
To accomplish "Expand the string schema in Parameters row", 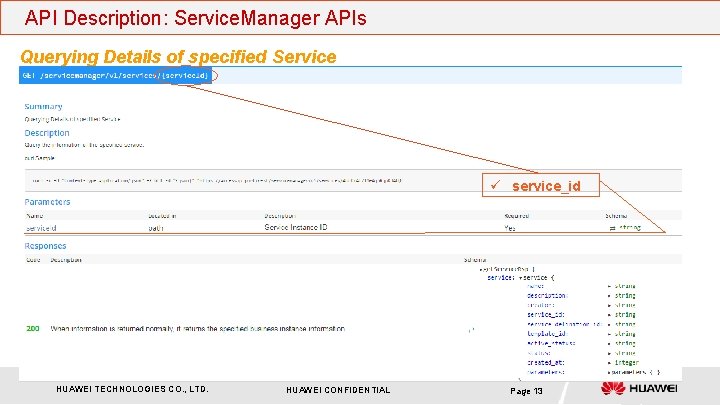I will tap(612, 228).
